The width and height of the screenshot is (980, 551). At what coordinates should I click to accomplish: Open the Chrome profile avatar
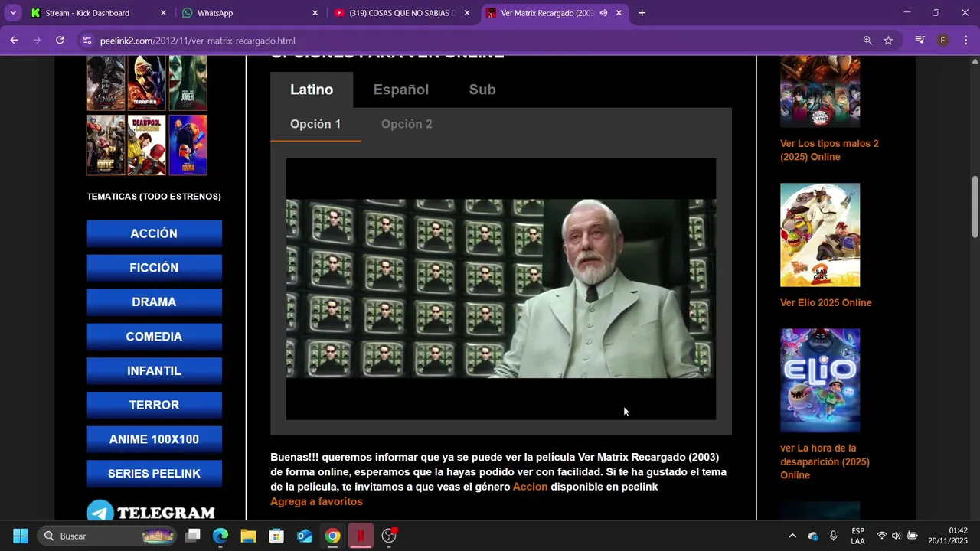[x=943, y=41]
